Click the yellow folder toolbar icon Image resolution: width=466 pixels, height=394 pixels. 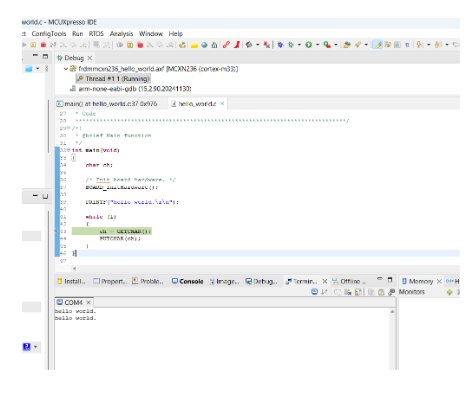tap(194, 45)
